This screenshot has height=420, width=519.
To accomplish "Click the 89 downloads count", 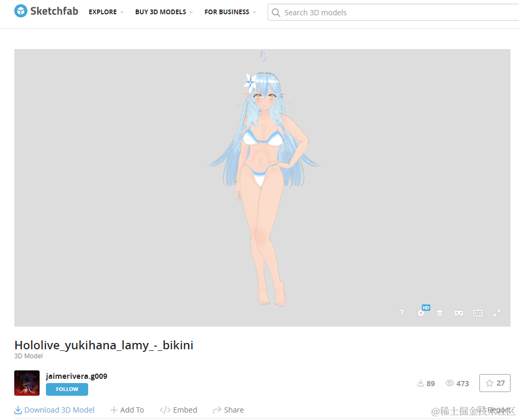I will 426,383.
